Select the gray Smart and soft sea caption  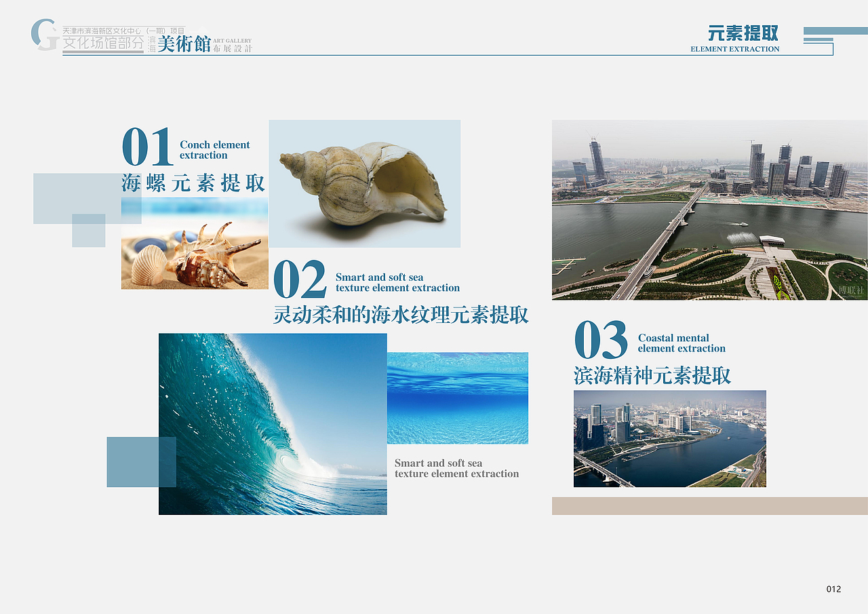point(456,468)
